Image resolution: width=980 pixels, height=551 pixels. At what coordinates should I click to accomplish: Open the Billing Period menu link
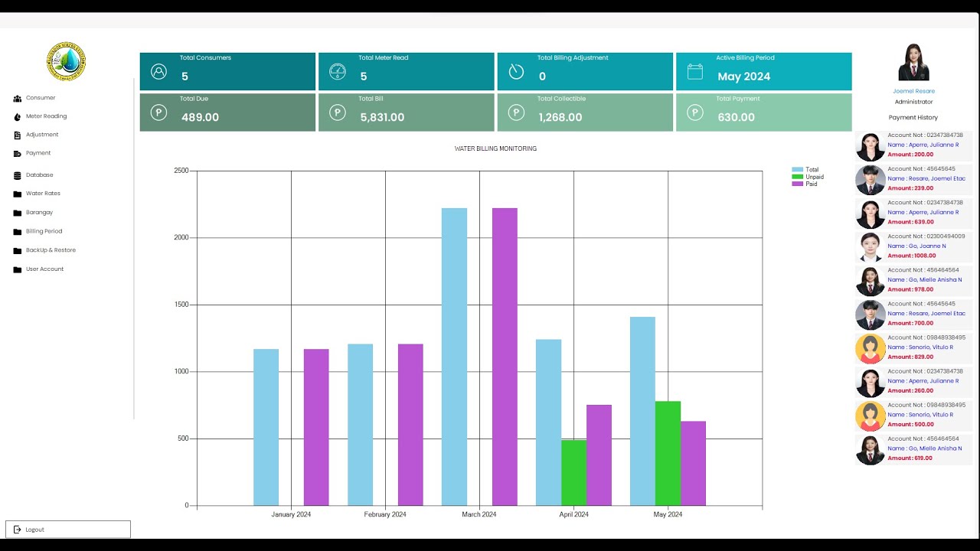[x=44, y=231]
